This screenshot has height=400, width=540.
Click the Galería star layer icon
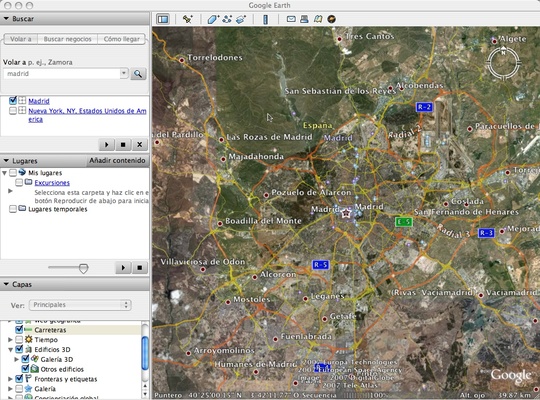pos(29,389)
